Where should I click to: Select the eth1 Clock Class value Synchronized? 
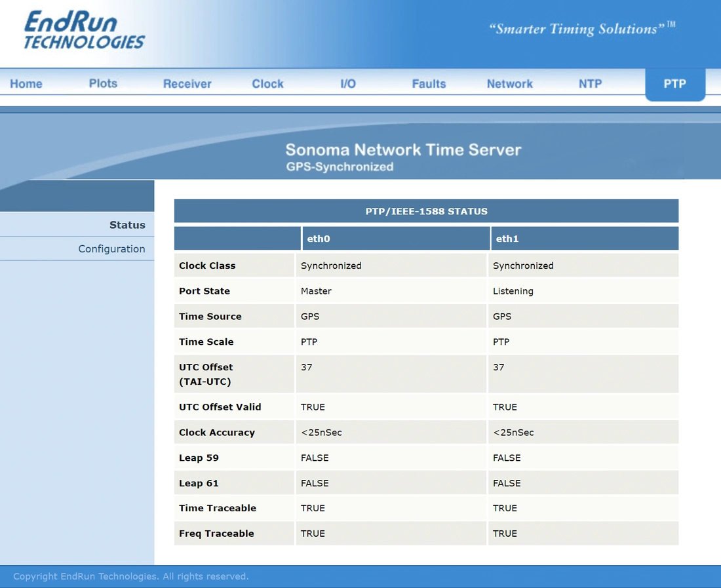pos(523,265)
